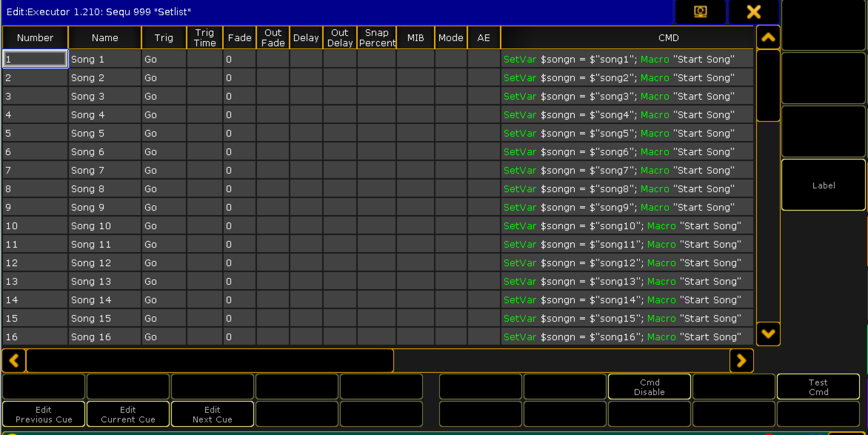The width and height of the screenshot is (868, 435).
Task: Click the Trig Time column header
Action: (205, 38)
